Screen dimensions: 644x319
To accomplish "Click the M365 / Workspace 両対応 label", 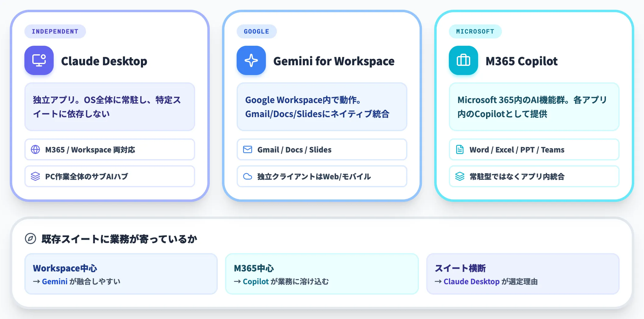I will [x=90, y=150].
